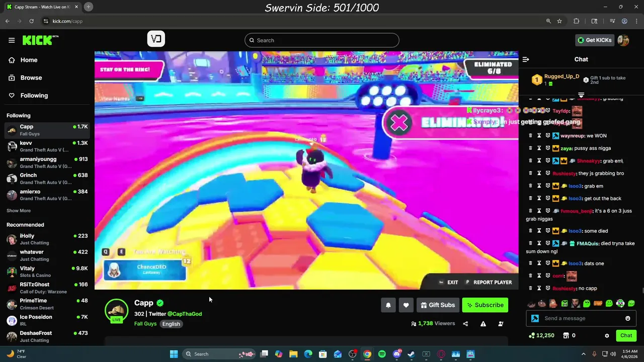644x362 pixels.
Task: Open the Chrome three-dot menu
Action: (x=636, y=21)
